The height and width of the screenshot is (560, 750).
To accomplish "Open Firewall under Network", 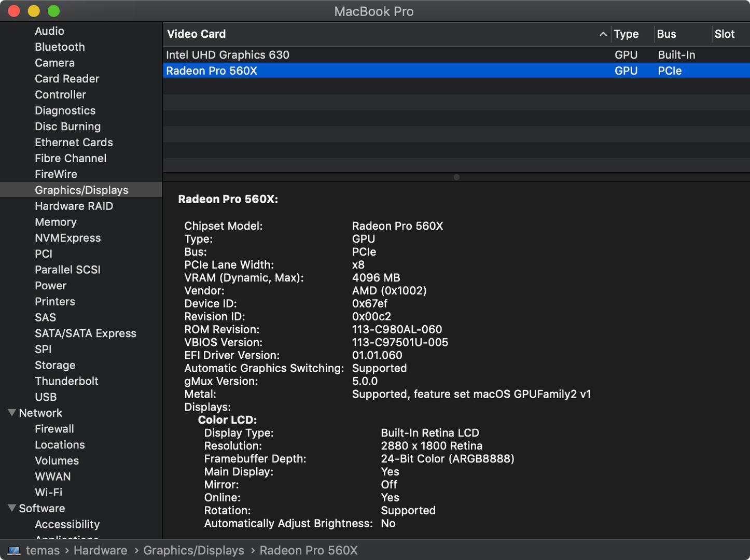I will [54, 429].
